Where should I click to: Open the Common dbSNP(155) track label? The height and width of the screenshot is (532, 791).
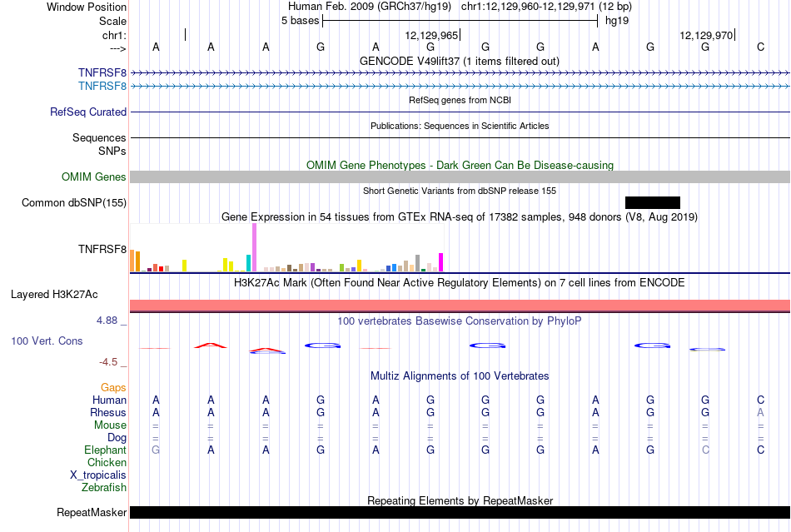click(73, 202)
